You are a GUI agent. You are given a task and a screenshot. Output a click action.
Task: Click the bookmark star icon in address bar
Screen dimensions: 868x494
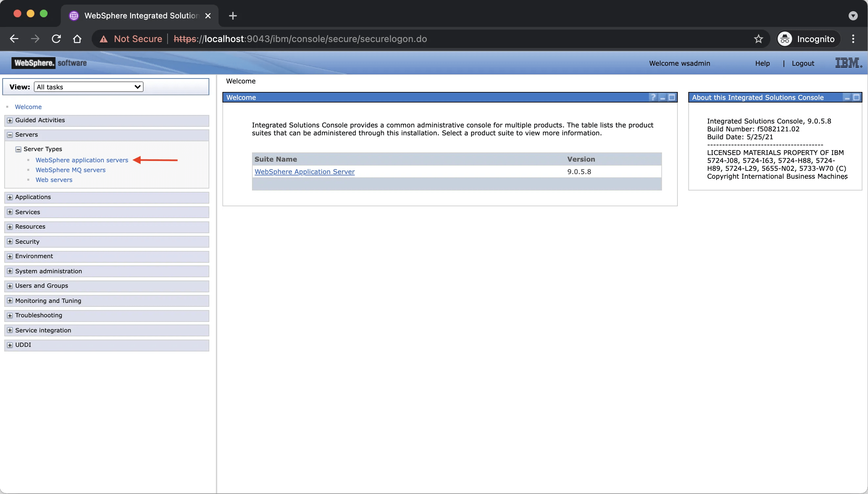[758, 39]
